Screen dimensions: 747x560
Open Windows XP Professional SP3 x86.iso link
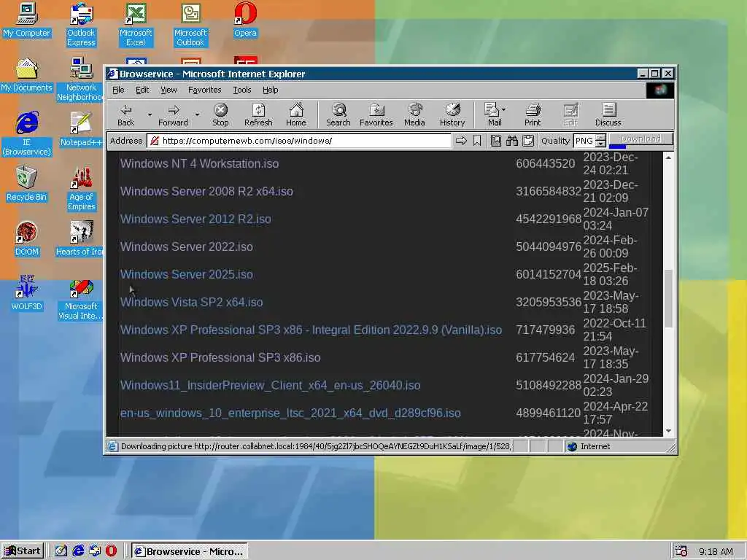click(x=220, y=357)
